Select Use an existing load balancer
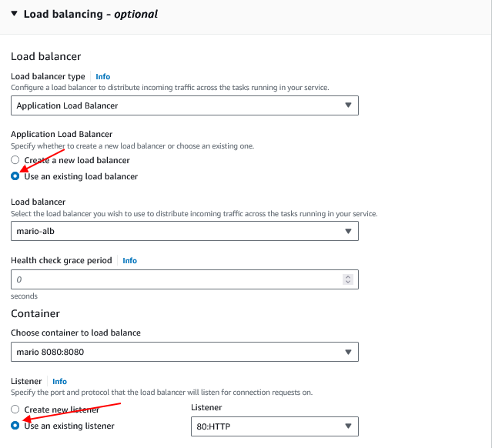The image size is (492, 448). (x=15, y=176)
